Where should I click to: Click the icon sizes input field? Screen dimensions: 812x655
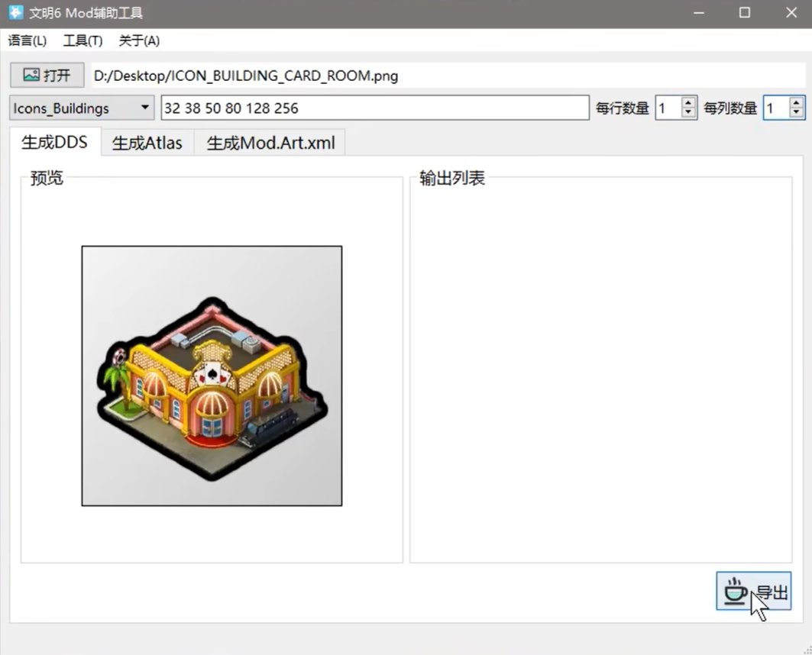pos(374,108)
